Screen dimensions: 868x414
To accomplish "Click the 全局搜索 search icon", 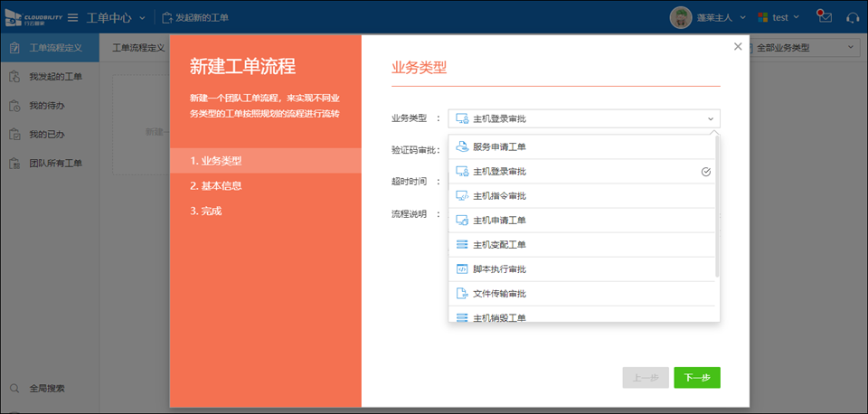I will pyautogui.click(x=14, y=389).
